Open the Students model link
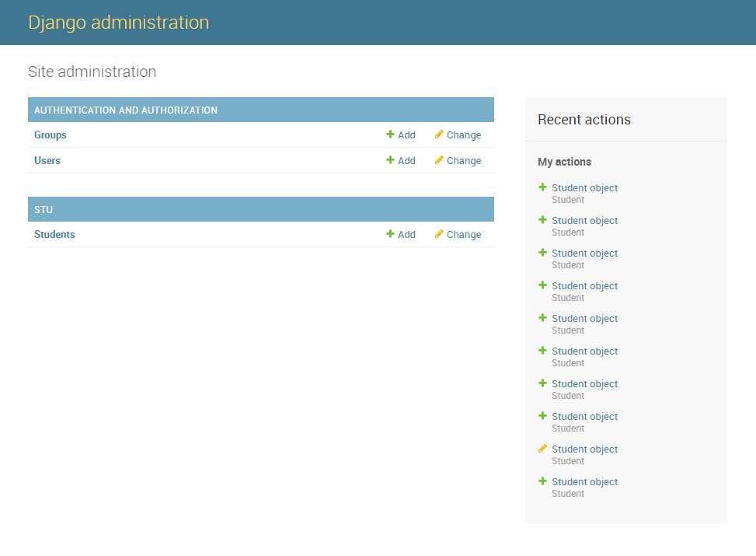This screenshot has height=556, width=756. tap(54, 234)
